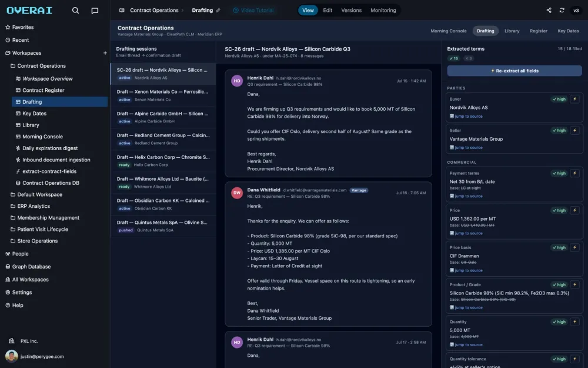Image resolution: width=588 pixels, height=368 pixels.
Task: Re-extract the Payment terms field
Action: pyautogui.click(x=574, y=173)
